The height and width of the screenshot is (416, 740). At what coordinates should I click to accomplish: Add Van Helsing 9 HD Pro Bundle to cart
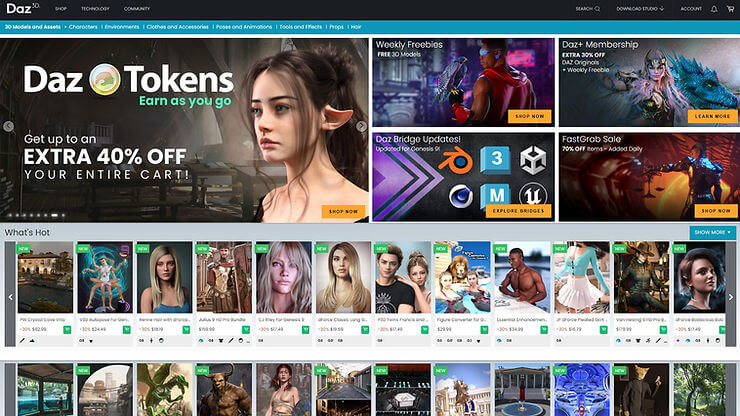pyautogui.click(x=663, y=330)
